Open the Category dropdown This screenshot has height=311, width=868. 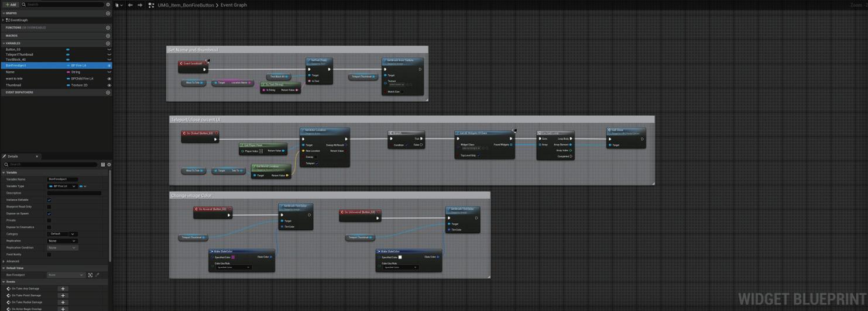62,234
